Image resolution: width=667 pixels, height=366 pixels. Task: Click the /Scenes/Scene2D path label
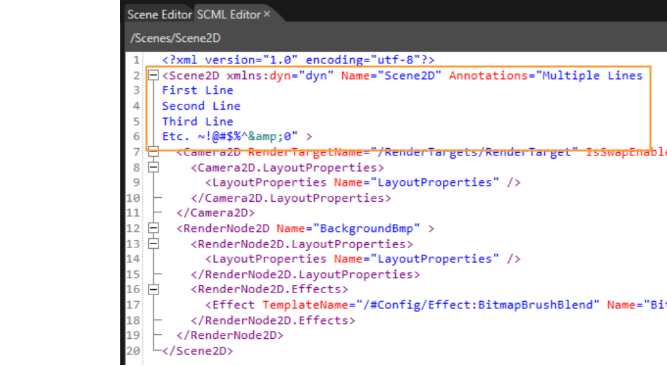coord(175,38)
